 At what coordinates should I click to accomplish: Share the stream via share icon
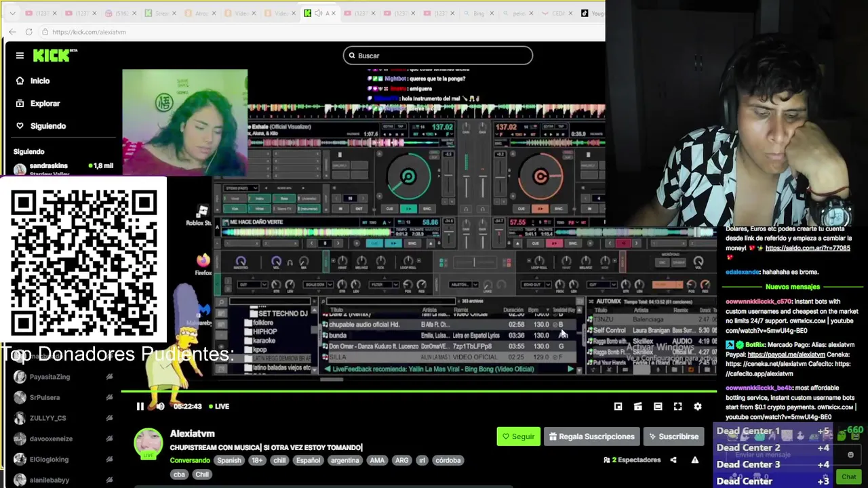click(673, 460)
